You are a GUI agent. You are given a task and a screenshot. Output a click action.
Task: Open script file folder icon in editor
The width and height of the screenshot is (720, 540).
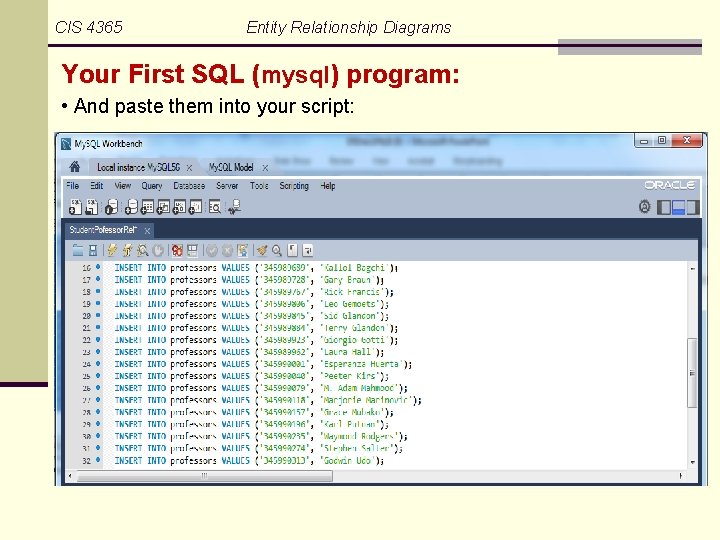point(78,250)
